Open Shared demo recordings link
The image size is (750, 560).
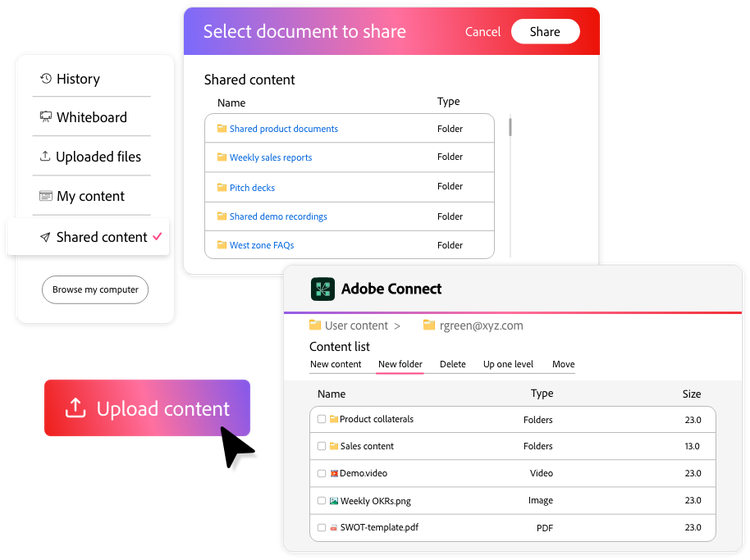[x=278, y=216]
